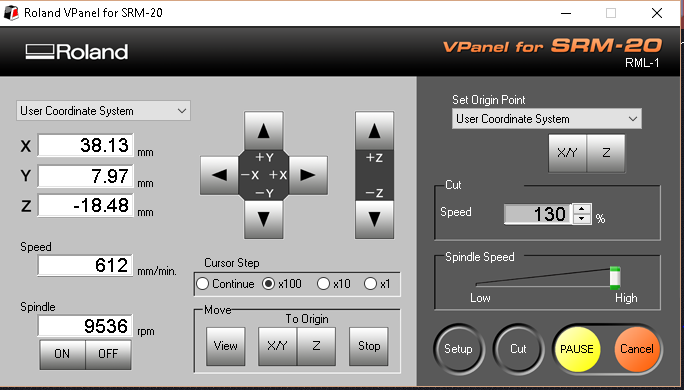Viewport: 684px width, 390px height.
Task: Cancel the cutting job
Action: coord(637,349)
